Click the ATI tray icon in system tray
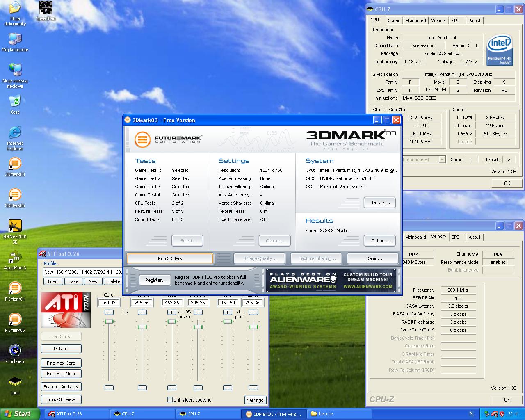Screen dimensions: 525x420 [x=494, y=414]
